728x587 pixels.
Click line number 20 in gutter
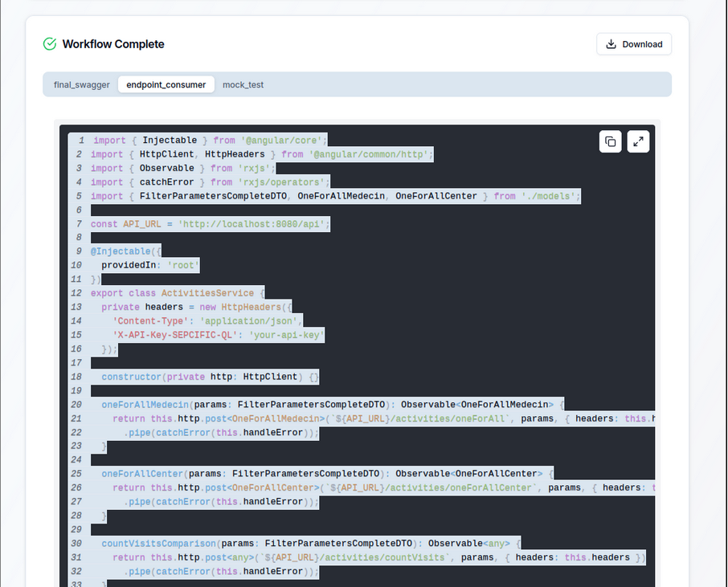(x=76, y=405)
